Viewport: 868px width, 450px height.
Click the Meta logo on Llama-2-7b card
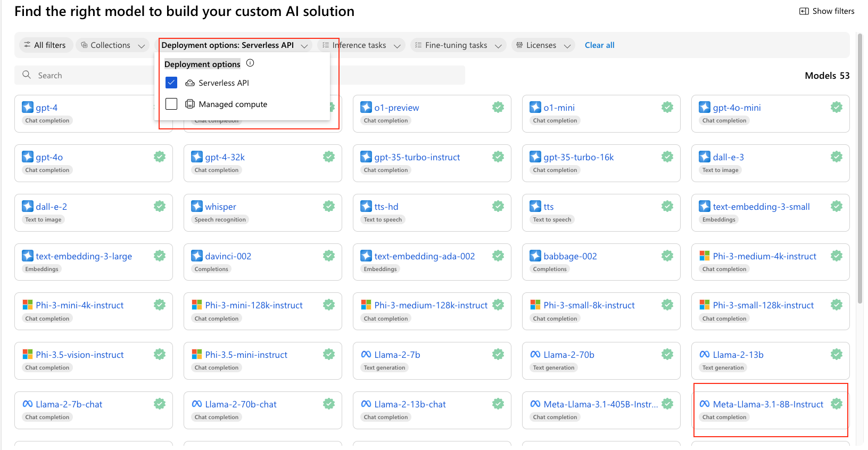coord(366,354)
